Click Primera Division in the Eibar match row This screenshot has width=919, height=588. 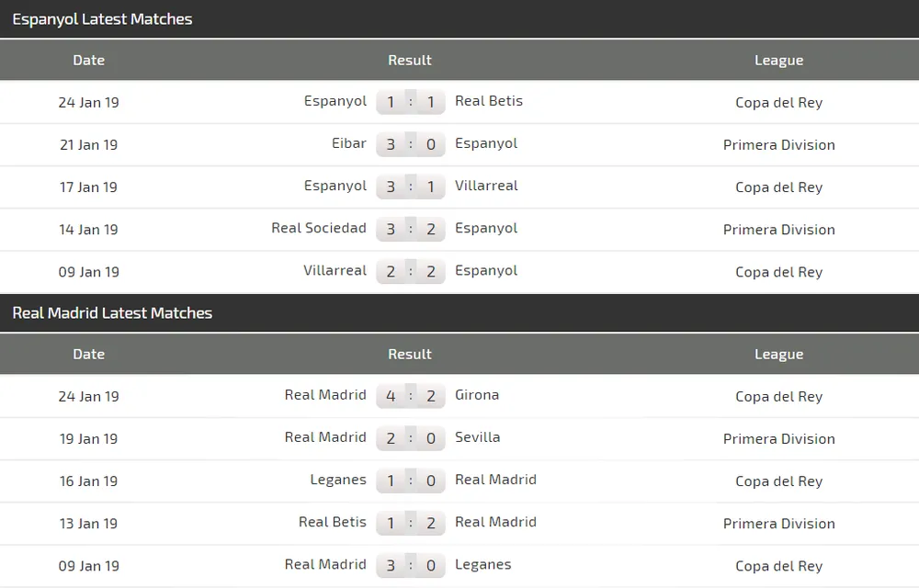pos(778,145)
